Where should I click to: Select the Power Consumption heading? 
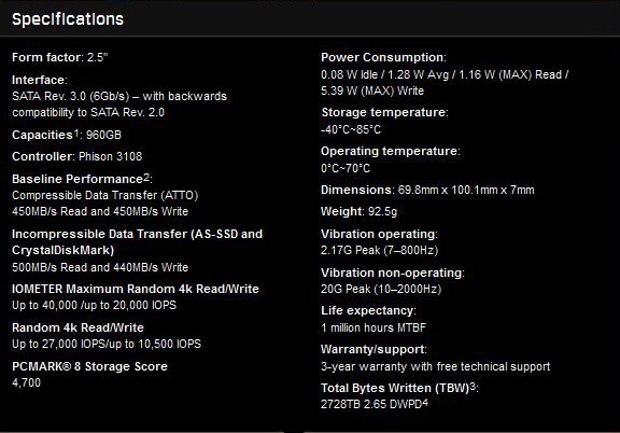point(384,57)
